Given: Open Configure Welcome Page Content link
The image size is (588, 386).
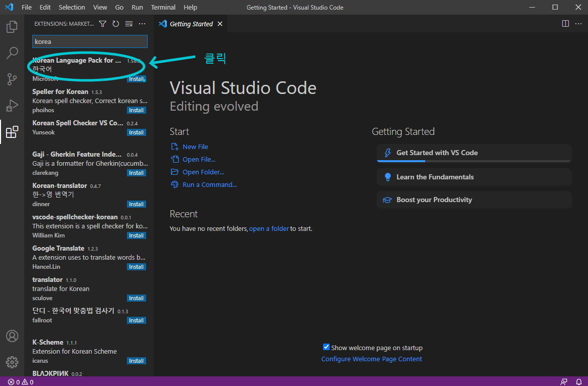Looking at the screenshot, I should tap(372, 359).
